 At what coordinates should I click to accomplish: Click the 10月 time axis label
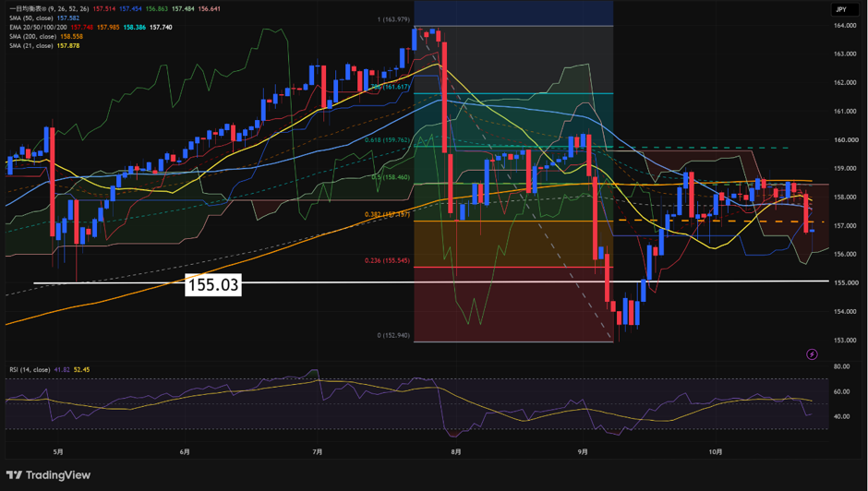click(716, 452)
